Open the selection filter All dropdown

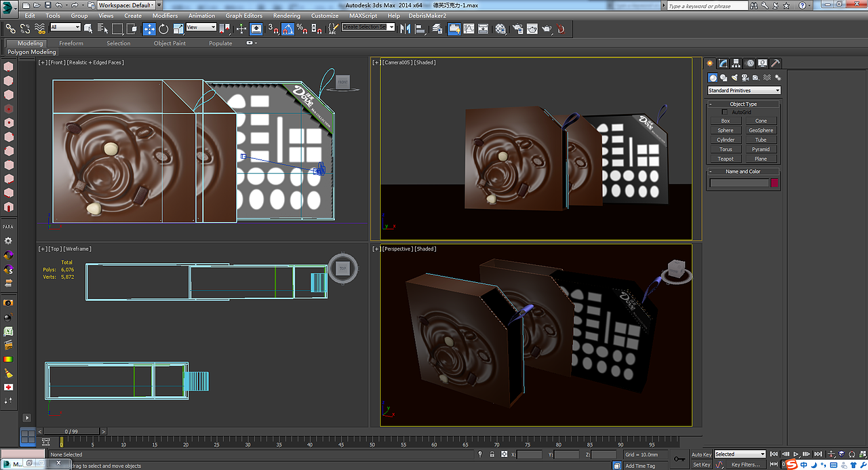pyautogui.click(x=65, y=27)
